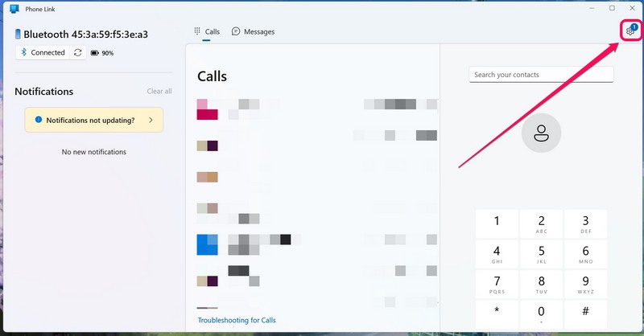Maximize the Phone Link window
Screen dimensions: 644x336
612,8
